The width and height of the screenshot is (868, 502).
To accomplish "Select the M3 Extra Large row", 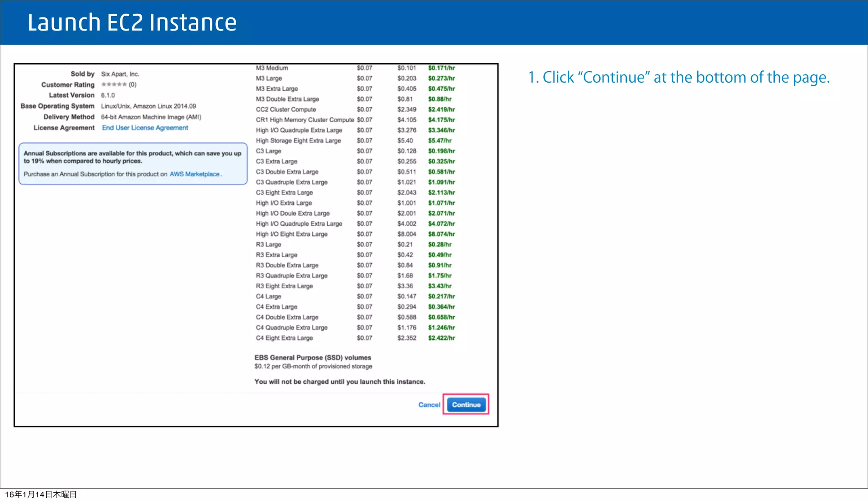I will pyautogui.click(x=355, y=89).
